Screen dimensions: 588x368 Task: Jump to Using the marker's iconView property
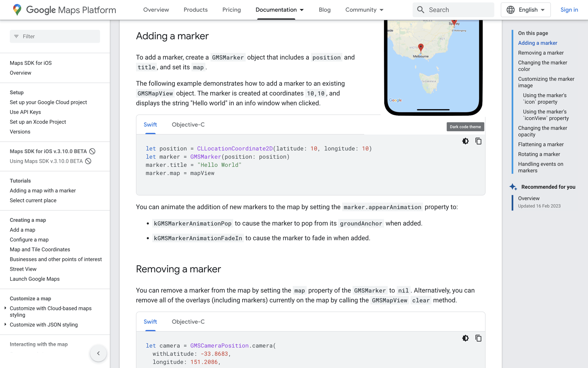(x=546, y=115)
